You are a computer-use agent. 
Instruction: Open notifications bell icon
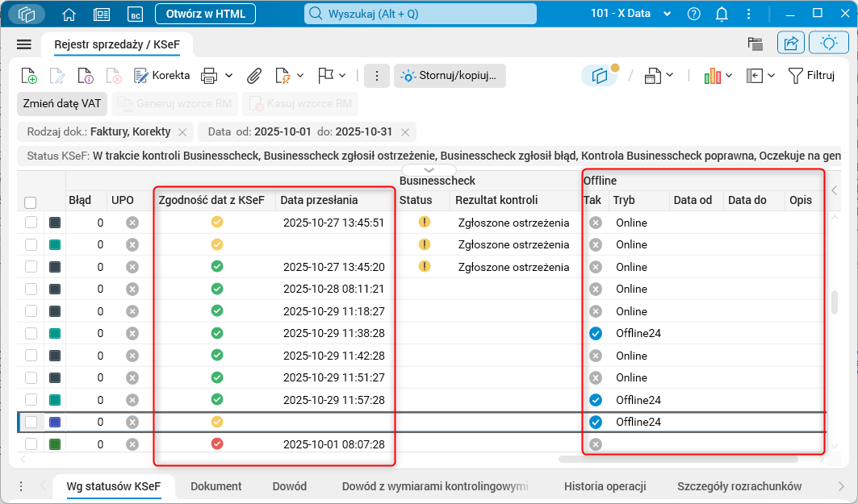point(722,15)
